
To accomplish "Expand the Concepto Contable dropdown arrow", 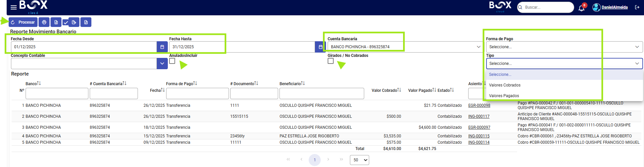I will [x=162, y=64].
